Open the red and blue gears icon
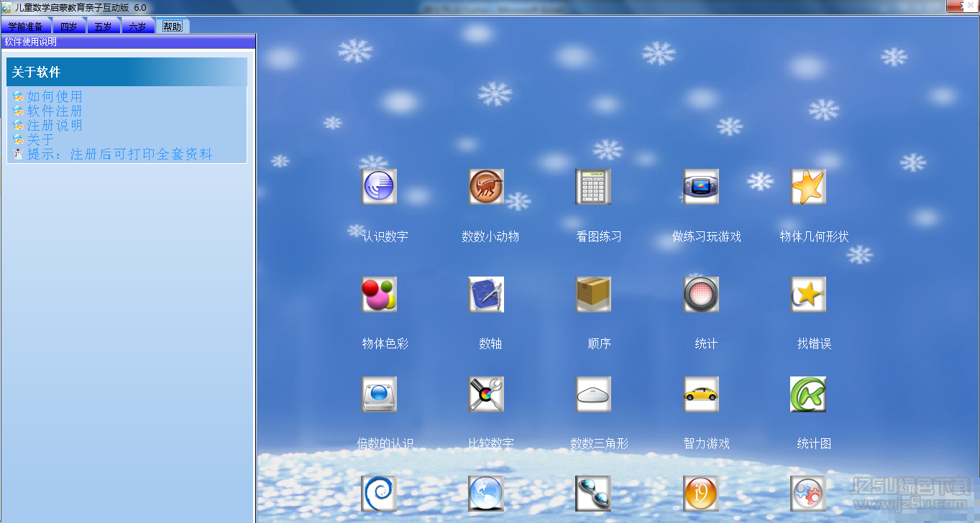Screen dimensions: 980x523 pyautogui.click(x=808, y=494)
